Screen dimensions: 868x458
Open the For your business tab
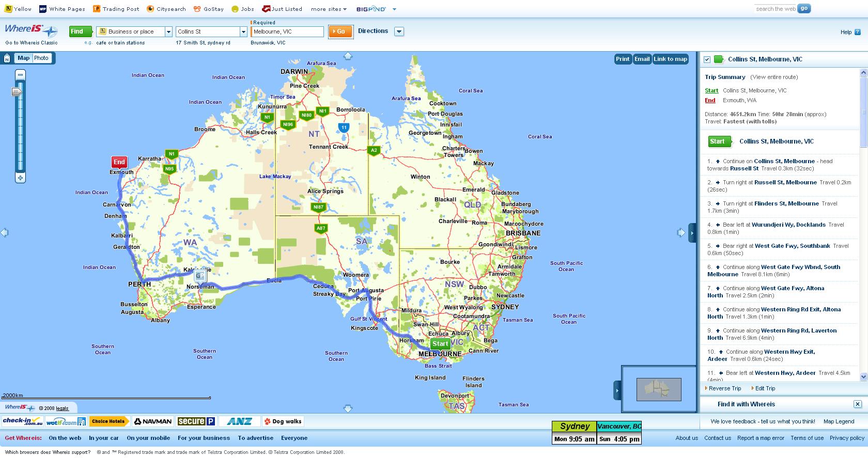(x=204, y=438)
